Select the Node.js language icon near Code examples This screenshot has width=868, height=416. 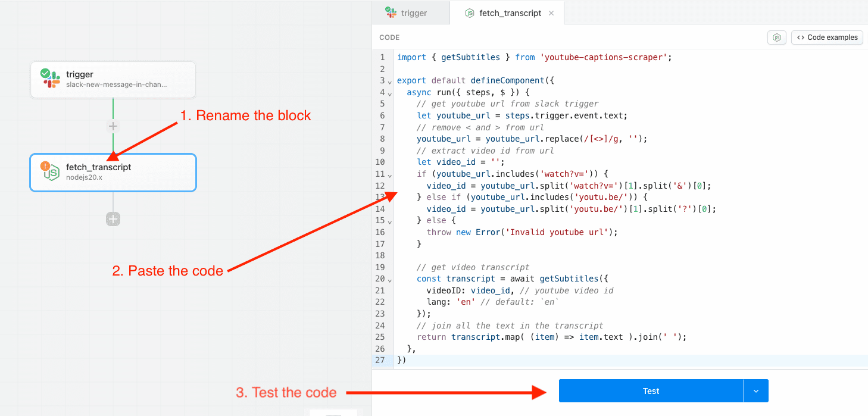click(x=777, y=37)
